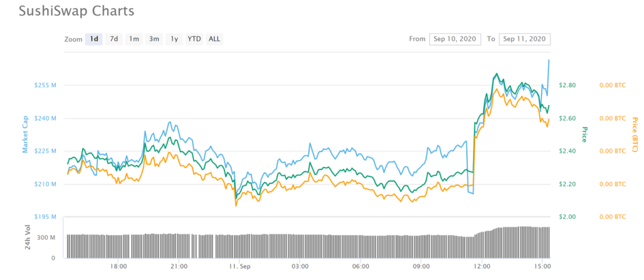
Task: Select the 1y zoom range
Action: [174, 39]
